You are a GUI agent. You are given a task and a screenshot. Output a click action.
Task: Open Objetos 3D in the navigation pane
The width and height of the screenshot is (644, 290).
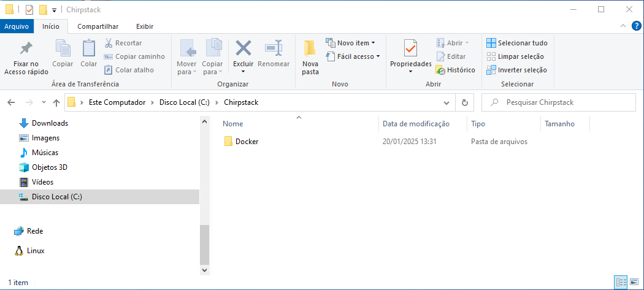[x=49, y=167]
